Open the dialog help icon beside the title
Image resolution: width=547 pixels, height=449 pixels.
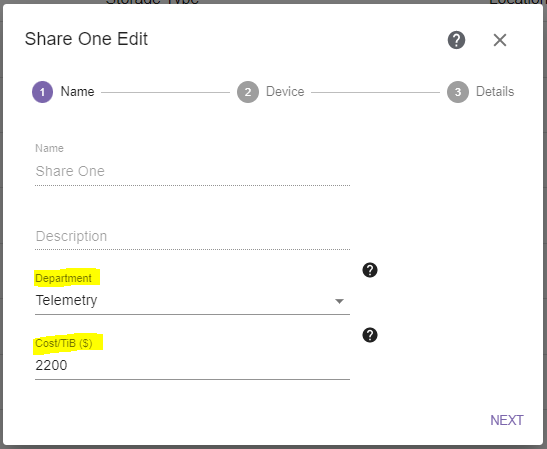coord(456,40)
